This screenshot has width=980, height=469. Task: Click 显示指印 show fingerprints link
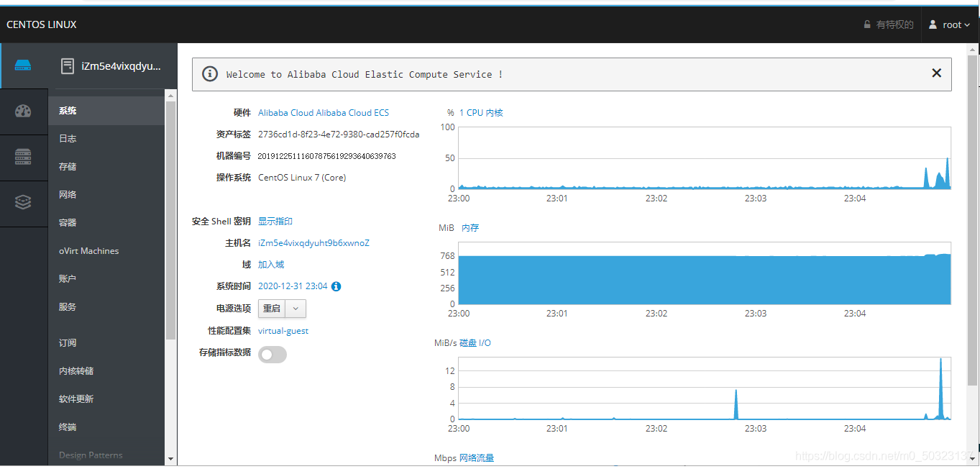coord(275,222)
